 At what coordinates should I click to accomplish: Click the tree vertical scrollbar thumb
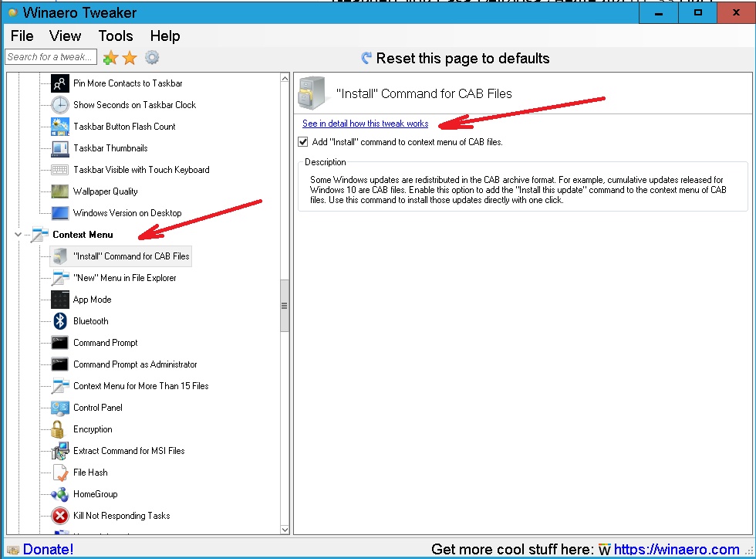(x=285, y=306)
